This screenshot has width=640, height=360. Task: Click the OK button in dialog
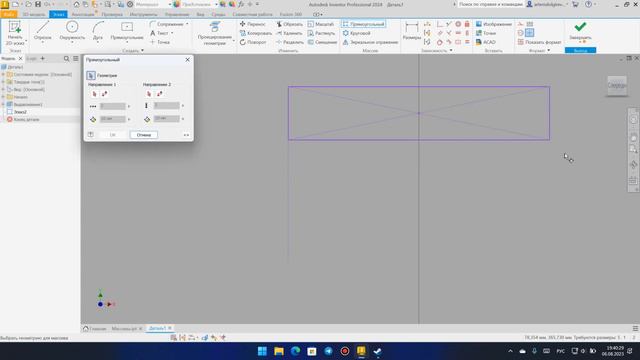[113, 135]
